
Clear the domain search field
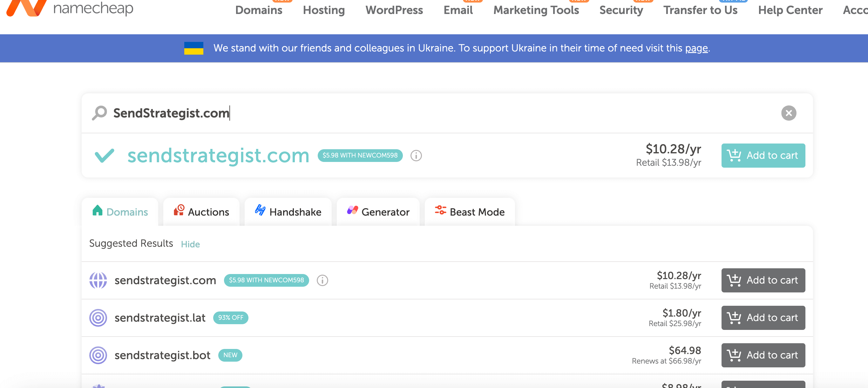789,113
